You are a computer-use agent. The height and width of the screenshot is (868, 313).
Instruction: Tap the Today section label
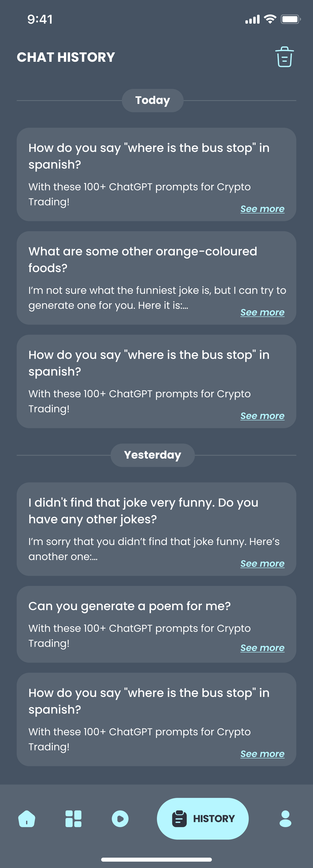(x=153, y=100)
